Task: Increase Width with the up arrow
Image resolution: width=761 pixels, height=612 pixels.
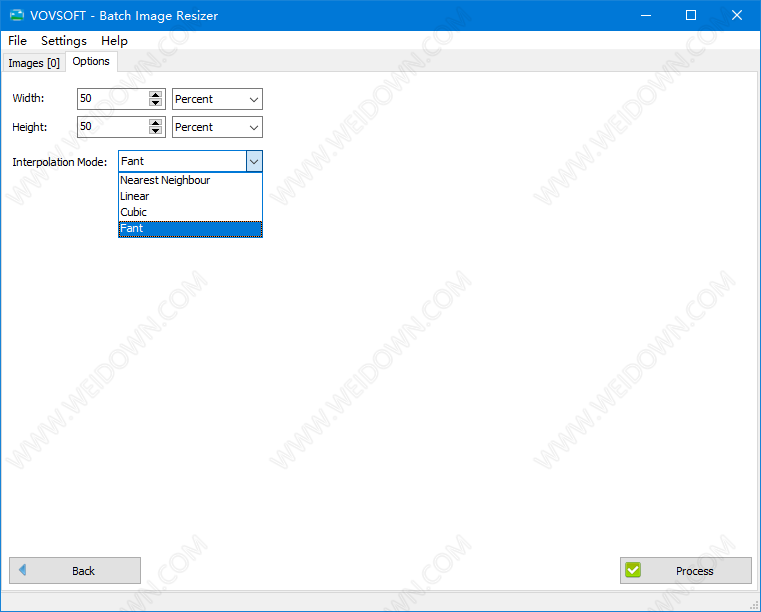Action: 155,95
